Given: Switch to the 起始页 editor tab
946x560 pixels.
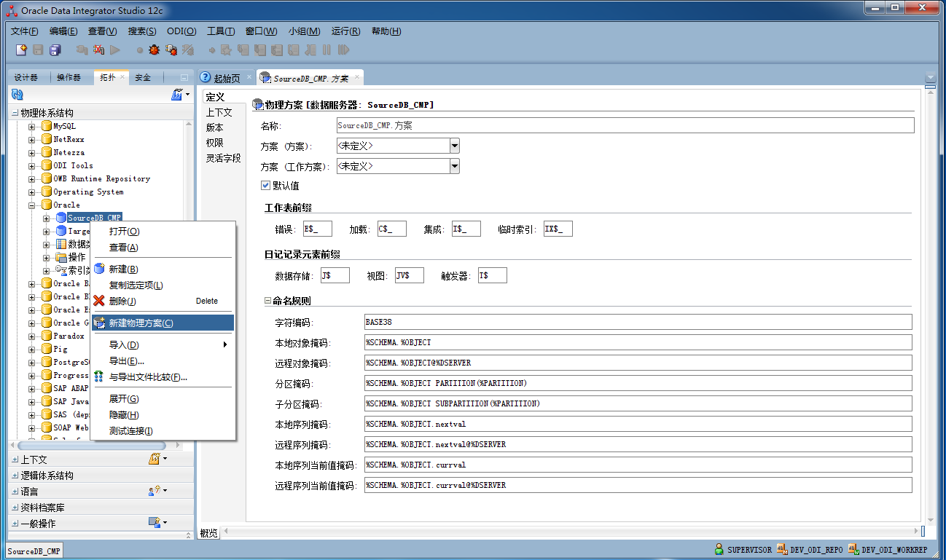Looking at the screenshot, I should click(x=227, y=78).
